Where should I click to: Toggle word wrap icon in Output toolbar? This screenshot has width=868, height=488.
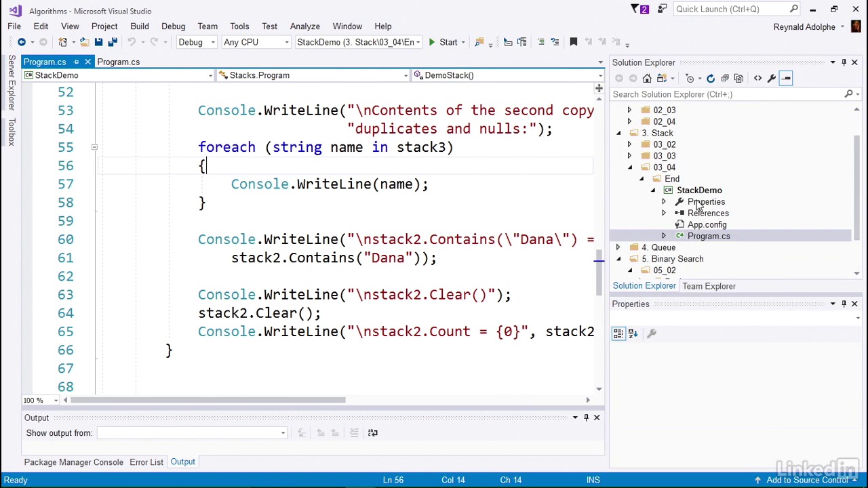(x=372, y=432)
